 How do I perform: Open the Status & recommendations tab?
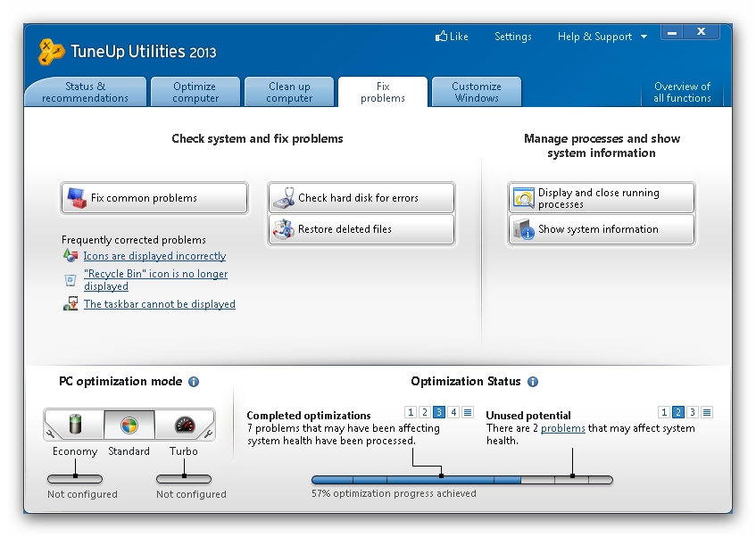pos(86,92)
